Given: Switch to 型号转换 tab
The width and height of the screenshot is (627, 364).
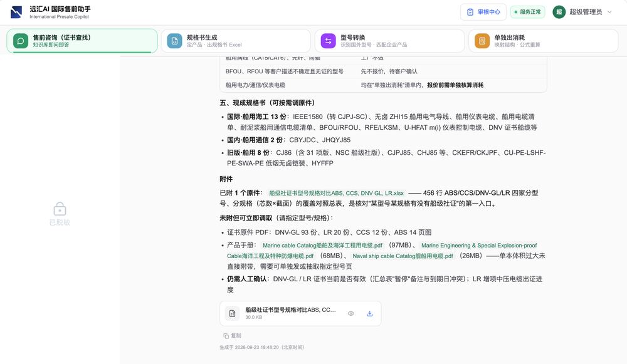Looking at the screenshot, I should pos(389,41).
